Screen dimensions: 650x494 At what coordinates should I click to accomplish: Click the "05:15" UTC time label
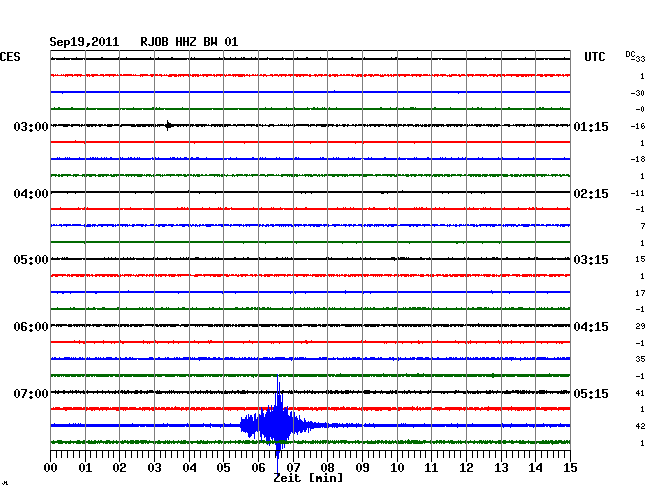[x=591, y=393]
